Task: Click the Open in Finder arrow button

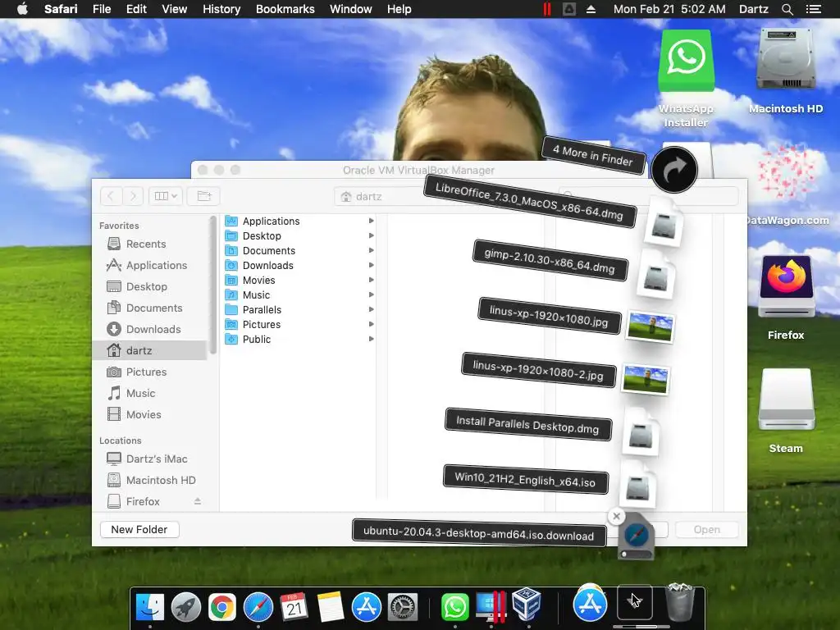Action: point(674,170)
